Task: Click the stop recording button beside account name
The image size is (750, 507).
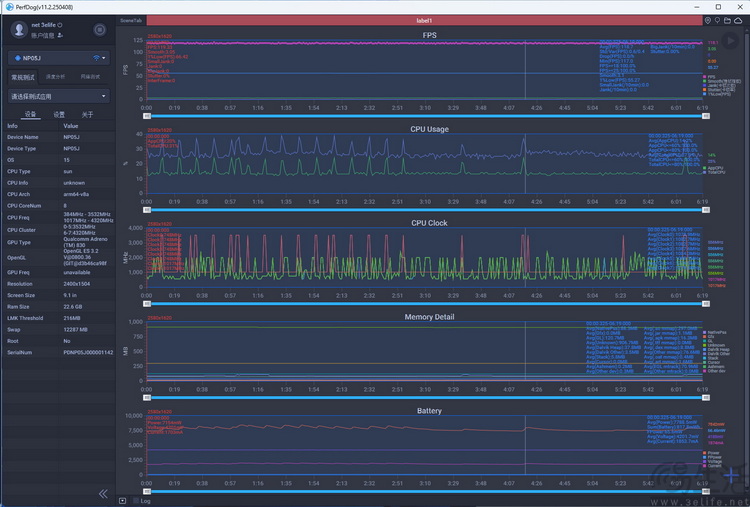Action: click(99, 30)
